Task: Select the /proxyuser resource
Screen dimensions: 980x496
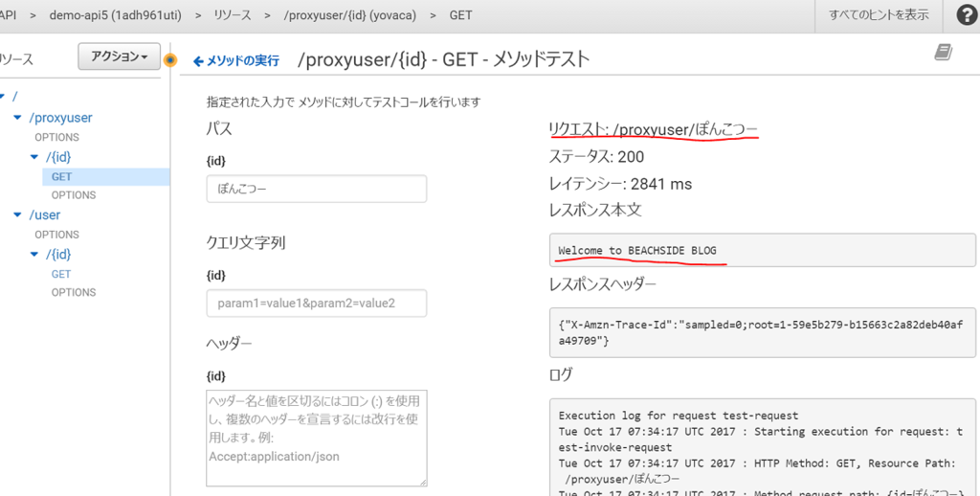Action: coord(60,118)
